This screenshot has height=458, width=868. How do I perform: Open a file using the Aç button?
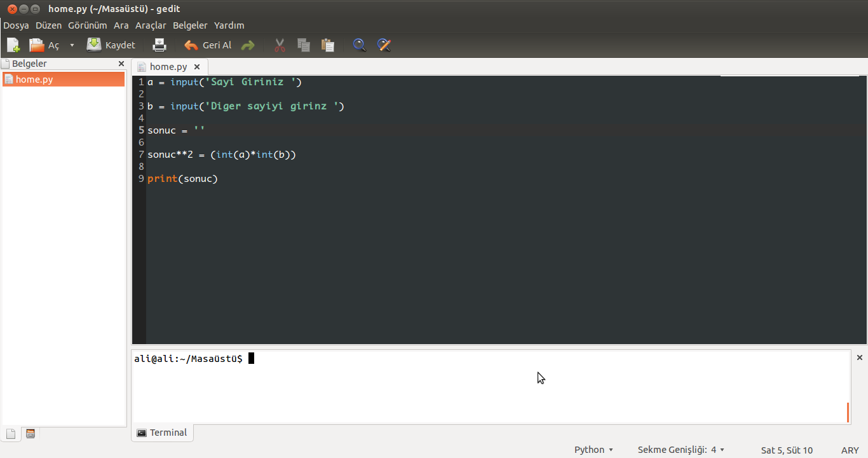point(44,45)
